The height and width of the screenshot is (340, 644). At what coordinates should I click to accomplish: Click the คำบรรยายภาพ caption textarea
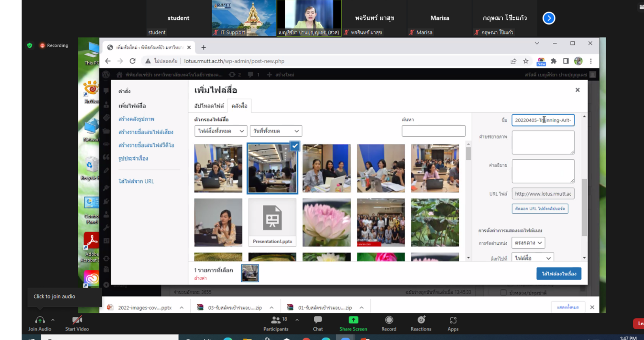point(543,142)
